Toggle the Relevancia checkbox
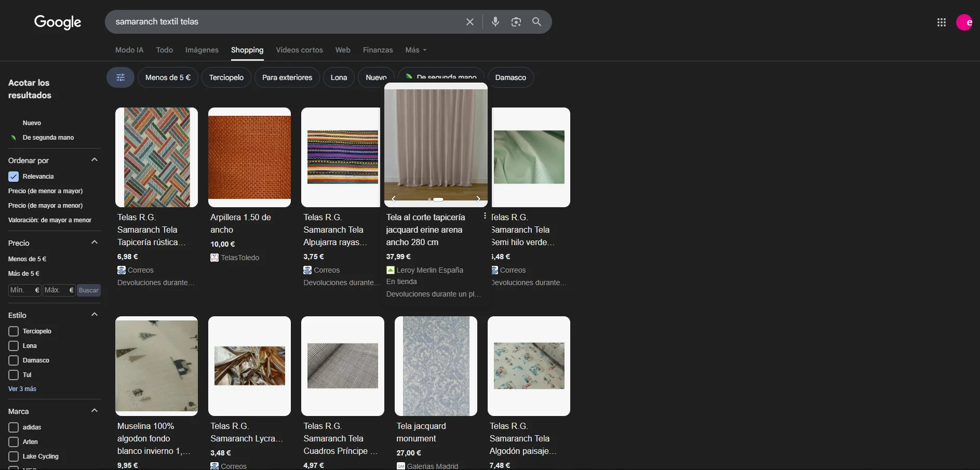 click(12, 176)
